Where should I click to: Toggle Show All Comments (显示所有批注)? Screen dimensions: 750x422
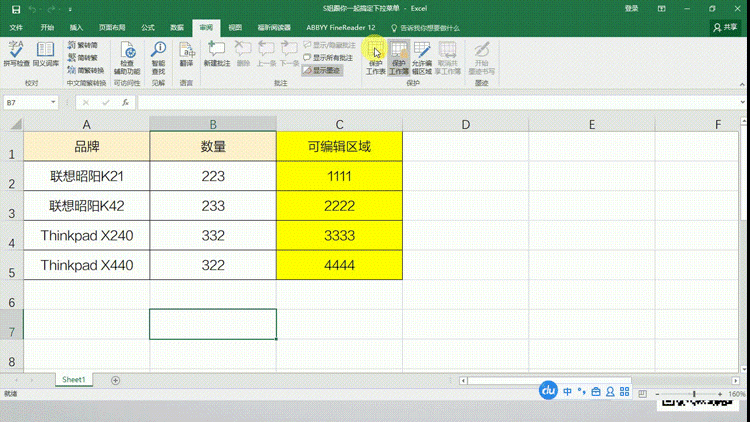pyautogui.click(x=328, y=58)
